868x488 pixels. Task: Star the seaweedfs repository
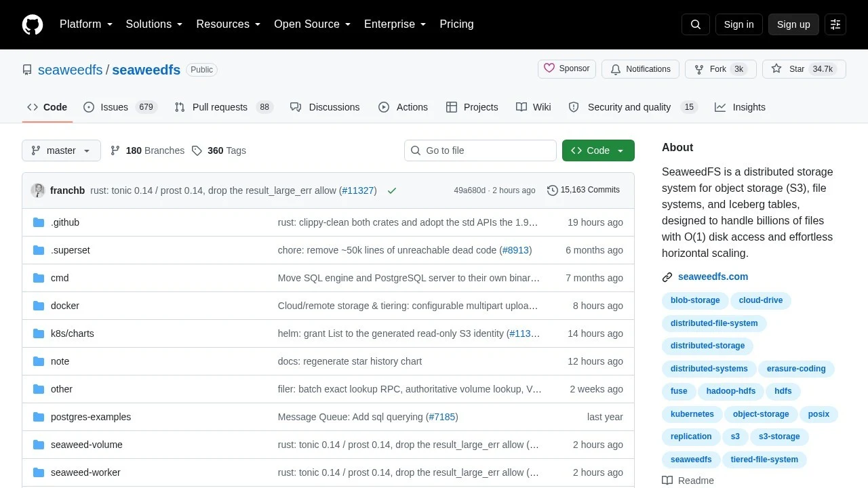804,69
